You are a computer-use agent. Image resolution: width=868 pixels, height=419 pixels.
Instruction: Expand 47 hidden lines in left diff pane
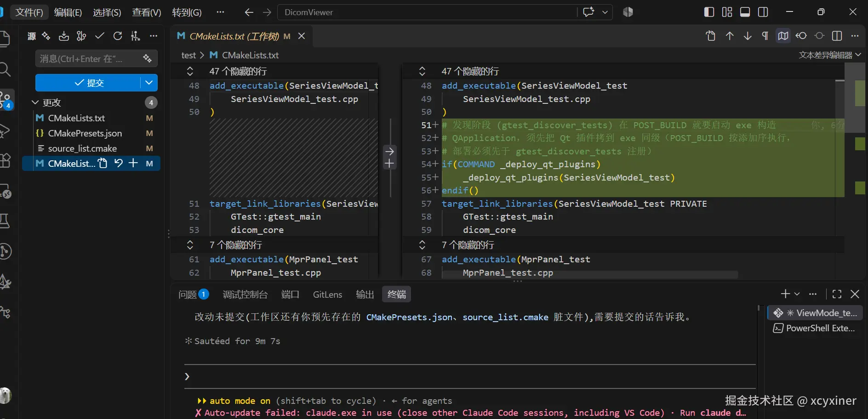190,71
